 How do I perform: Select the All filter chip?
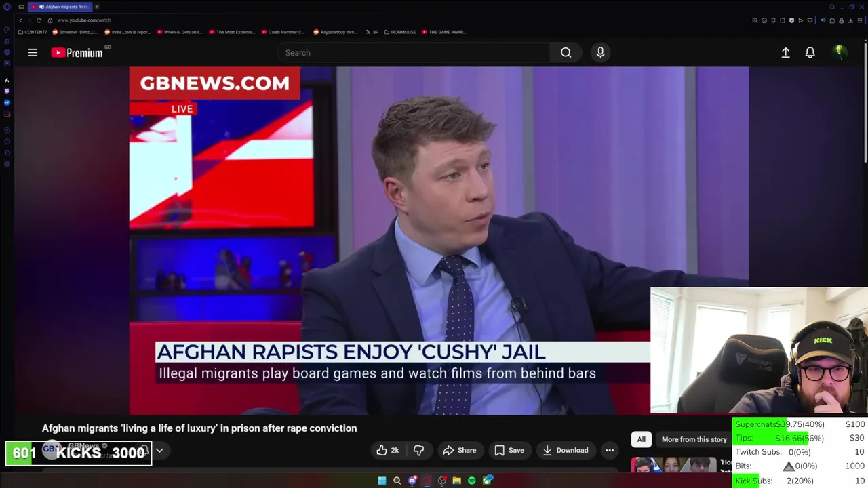coord(641,439)
